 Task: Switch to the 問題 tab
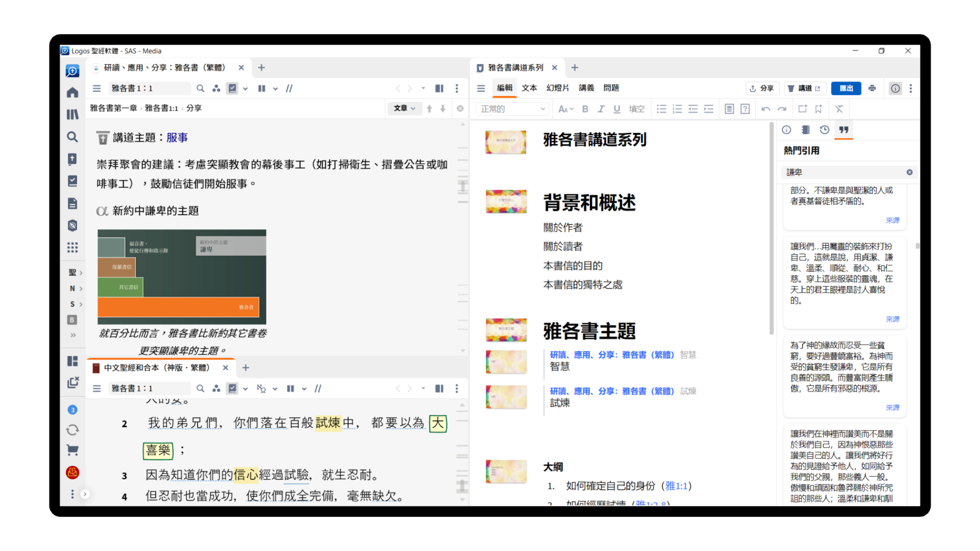611,88
